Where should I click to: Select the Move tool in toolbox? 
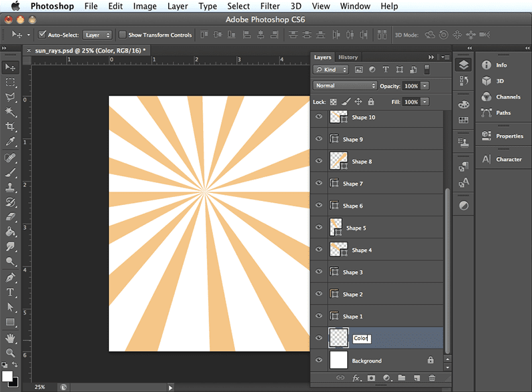10,67
